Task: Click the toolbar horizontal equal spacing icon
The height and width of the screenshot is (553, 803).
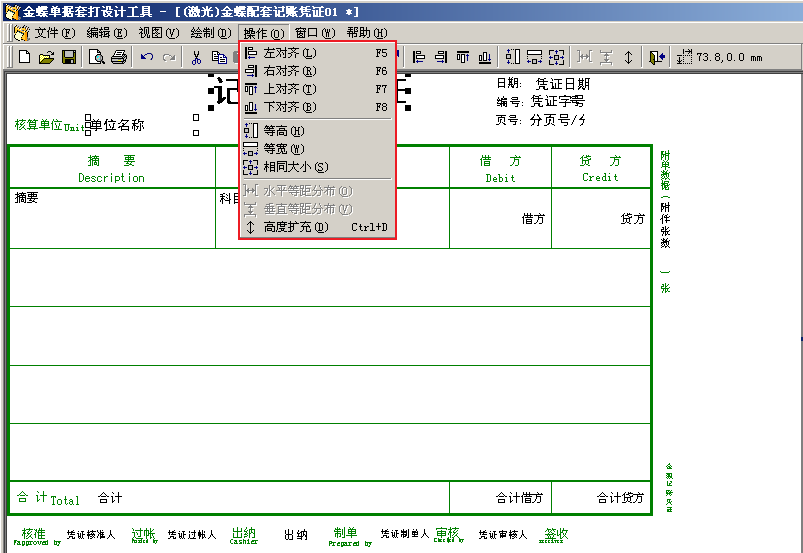Action: 584,57
